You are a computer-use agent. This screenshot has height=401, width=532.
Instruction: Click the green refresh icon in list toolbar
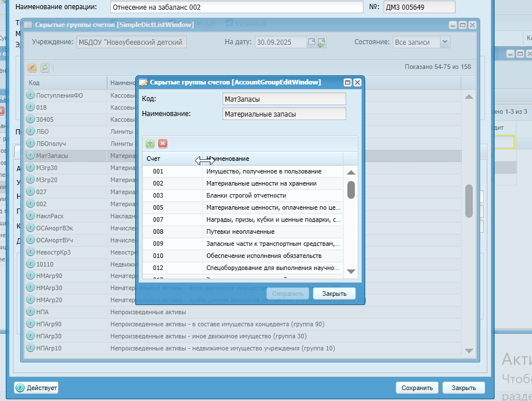(x=45, y=67)
